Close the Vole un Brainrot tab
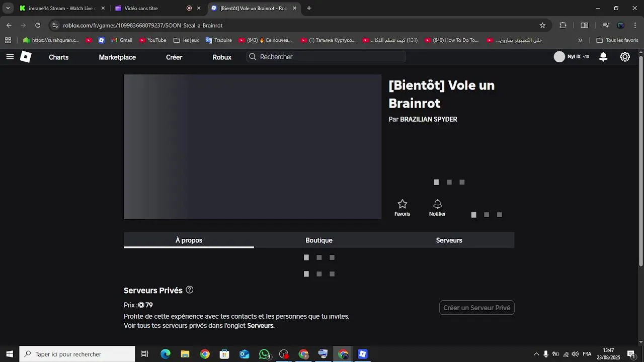This screenshot has height=362, width=644. 294,8
